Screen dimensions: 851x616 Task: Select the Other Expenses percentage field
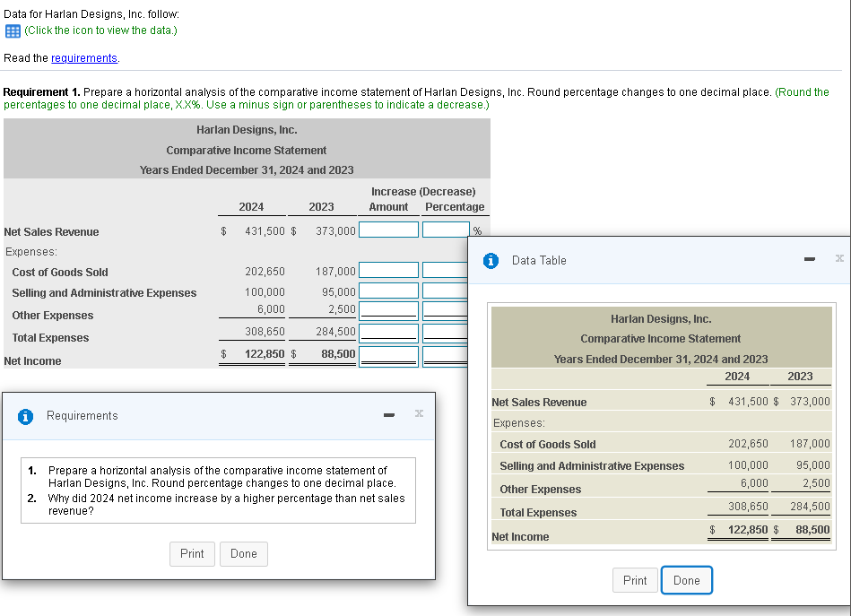tap(445, 310)
